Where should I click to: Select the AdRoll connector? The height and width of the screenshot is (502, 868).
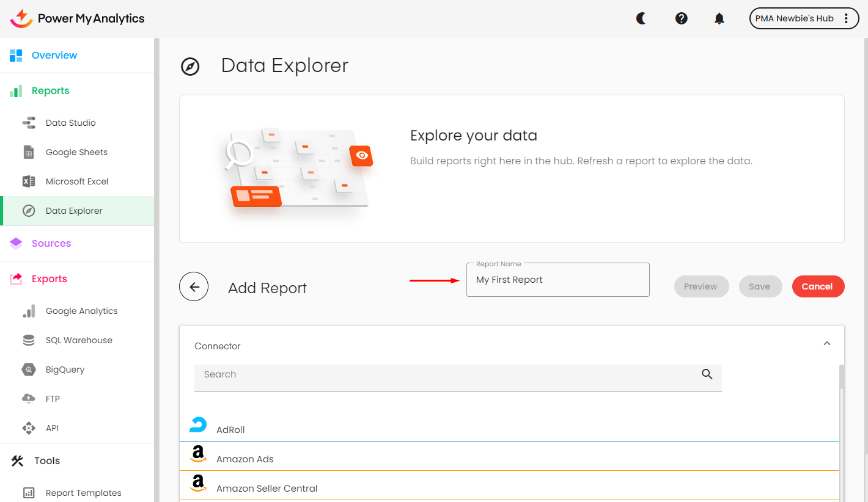[230, 429]
